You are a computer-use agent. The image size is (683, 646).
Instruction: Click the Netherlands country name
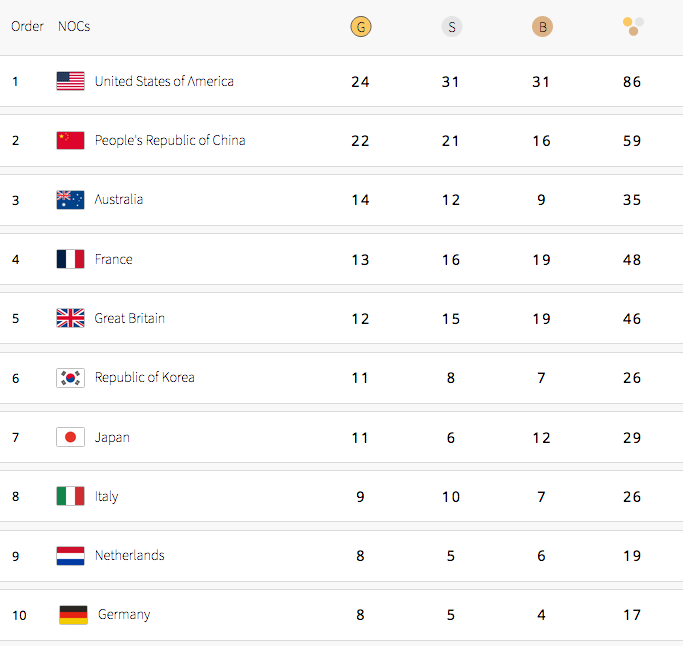[x=130, y=555]
